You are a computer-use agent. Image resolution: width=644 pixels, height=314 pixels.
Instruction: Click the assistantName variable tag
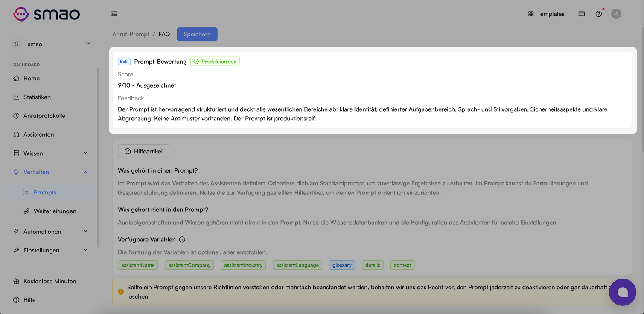click(138, 265)
